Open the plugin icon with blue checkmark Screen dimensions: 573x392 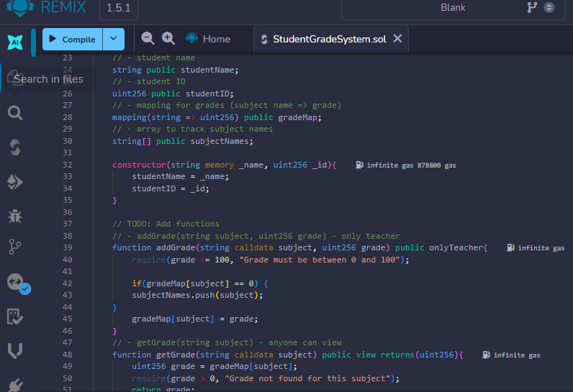(x=19, y=283)
